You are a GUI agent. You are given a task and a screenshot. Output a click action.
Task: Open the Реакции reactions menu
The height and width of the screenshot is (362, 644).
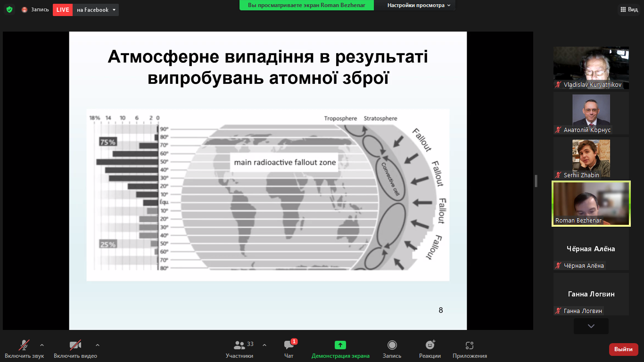click(430, 349)
